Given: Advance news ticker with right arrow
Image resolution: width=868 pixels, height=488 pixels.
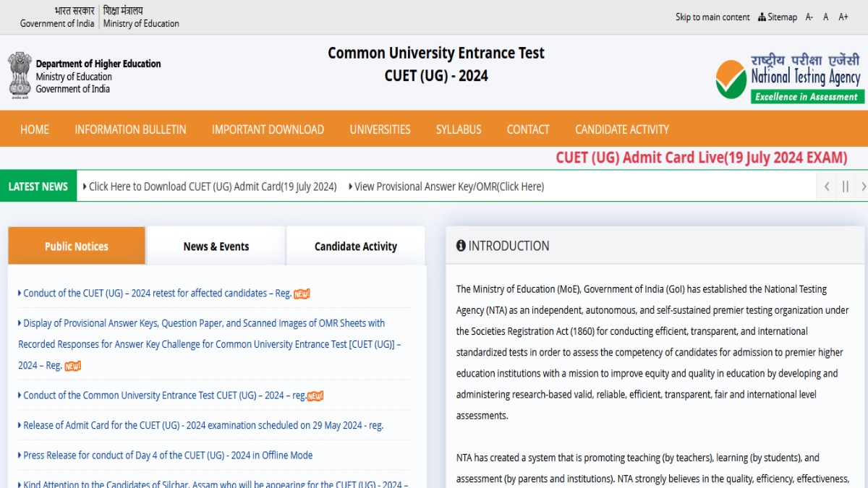Looking at the screenshot, I should click(x=863, y=186).
